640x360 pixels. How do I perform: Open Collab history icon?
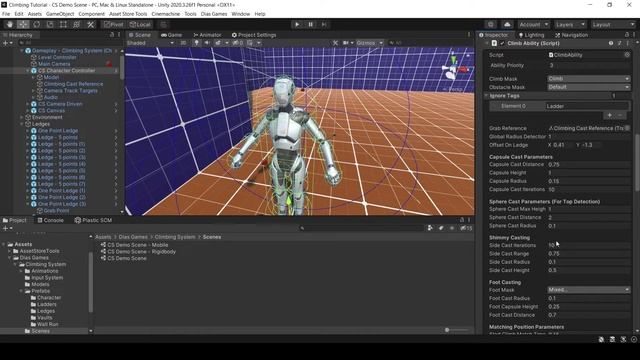point(491,24)
